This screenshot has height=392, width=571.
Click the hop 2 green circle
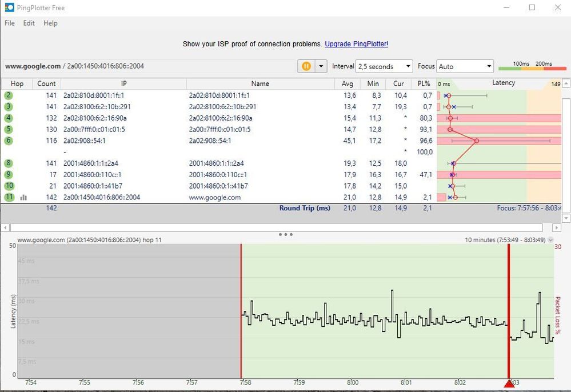click(9, 95)
